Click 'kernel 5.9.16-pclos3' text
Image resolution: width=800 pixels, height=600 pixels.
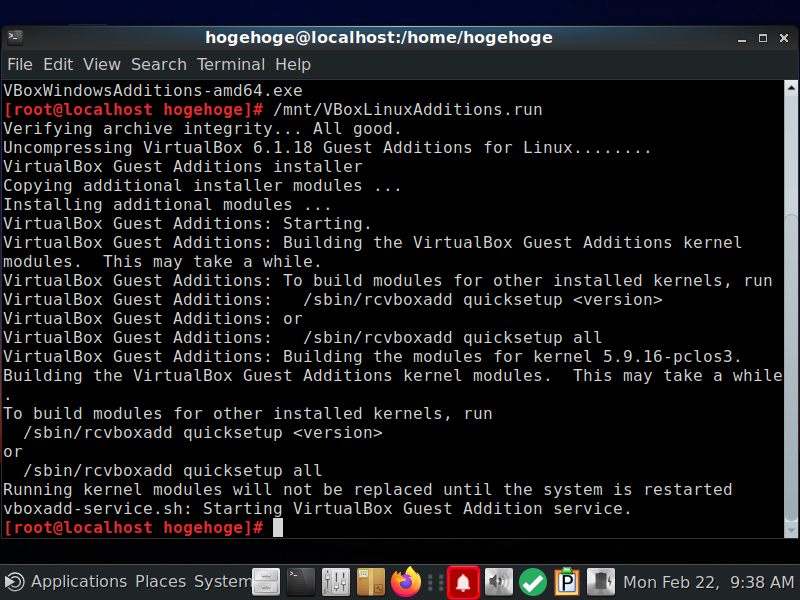[x=637, y=357]
